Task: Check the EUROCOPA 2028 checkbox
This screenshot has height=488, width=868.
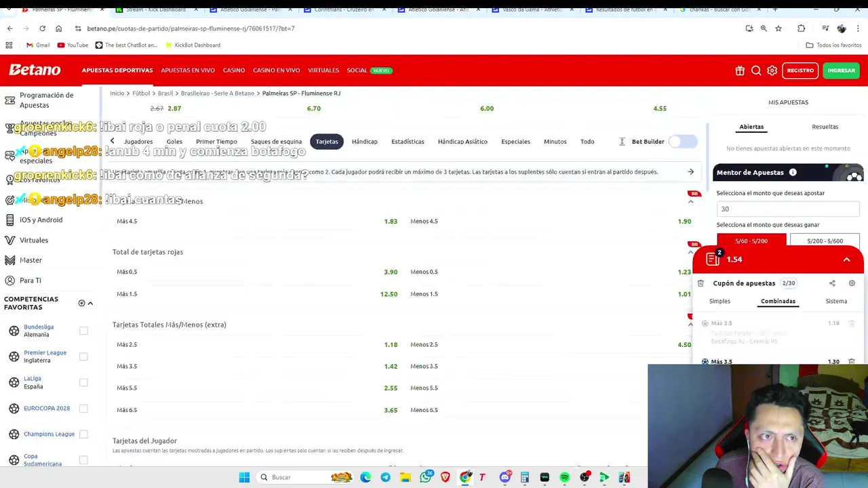Action: [83, 408]
